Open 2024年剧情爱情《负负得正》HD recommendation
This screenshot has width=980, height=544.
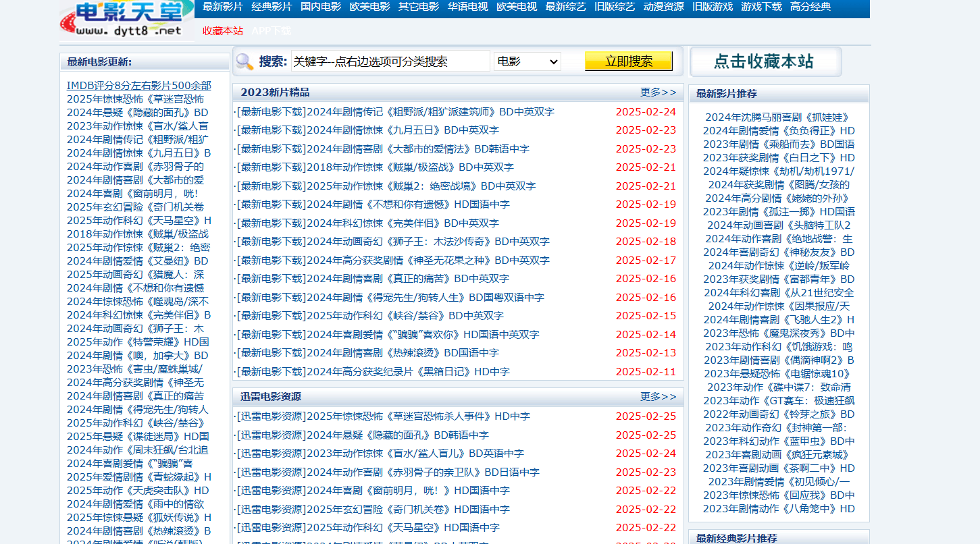coord(779,130)
